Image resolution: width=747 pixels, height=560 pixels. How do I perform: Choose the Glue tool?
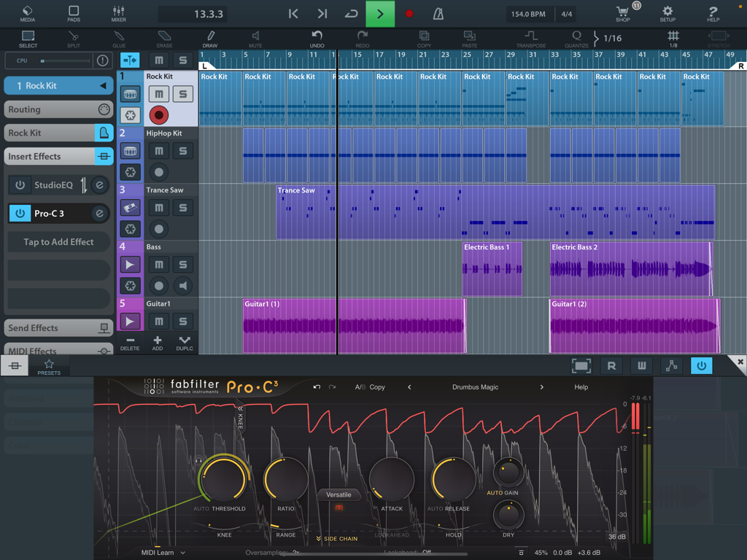point(119,39)
